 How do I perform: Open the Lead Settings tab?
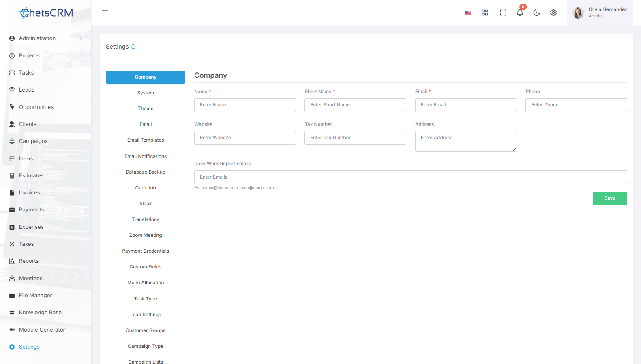(146, 315)
